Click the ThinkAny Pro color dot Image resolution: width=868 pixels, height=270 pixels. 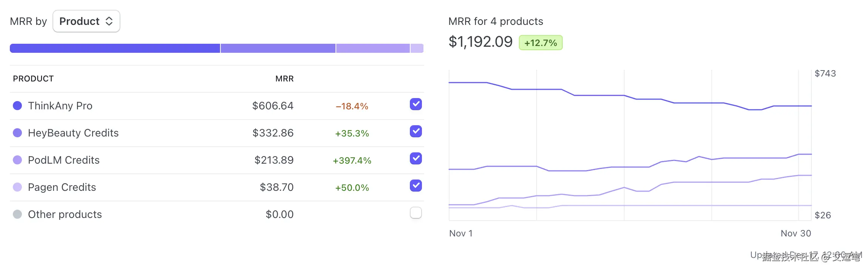click(x=17, y=106)
